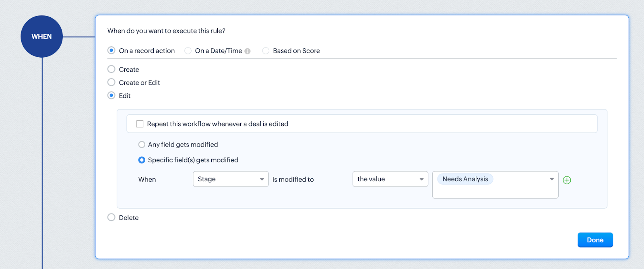The width and height of the screenshot is (644, 269).
Task: Click the info icon beside Date/Time
Action: tap(248, 51)
